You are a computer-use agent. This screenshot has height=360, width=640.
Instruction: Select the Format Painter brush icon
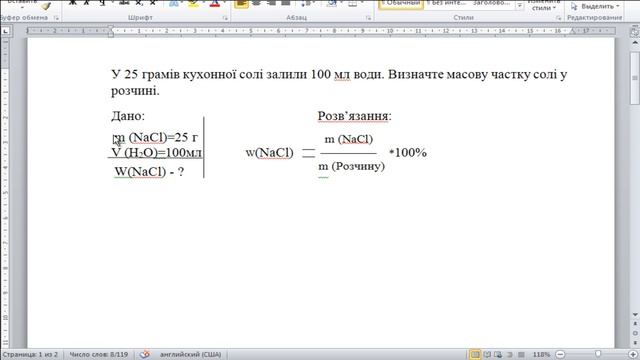[x=46, y=6]
